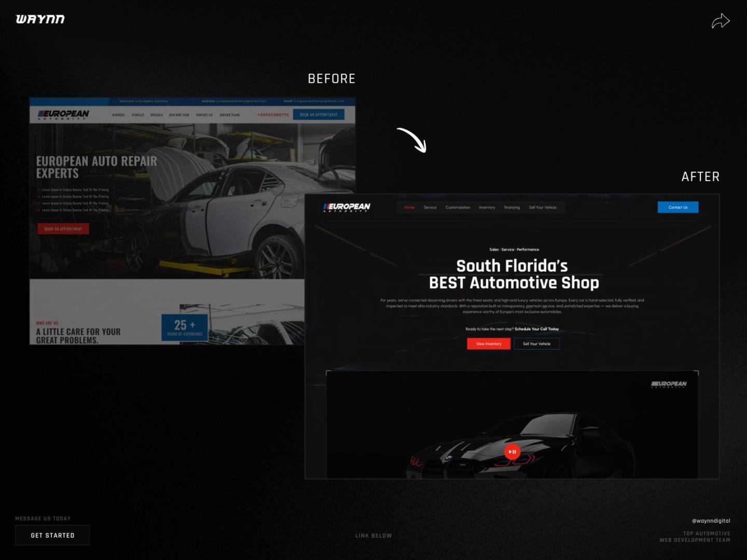
Task: Click the @wayndigital handle
Action: pyautogui.click(x=711, y=521)
